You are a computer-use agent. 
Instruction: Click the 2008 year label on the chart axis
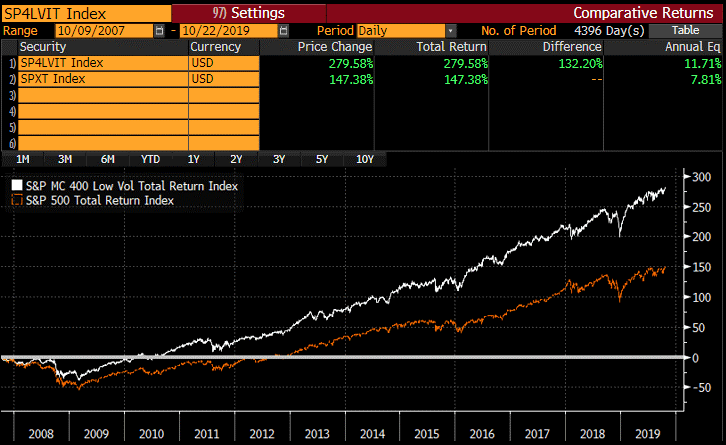(41, 434)
